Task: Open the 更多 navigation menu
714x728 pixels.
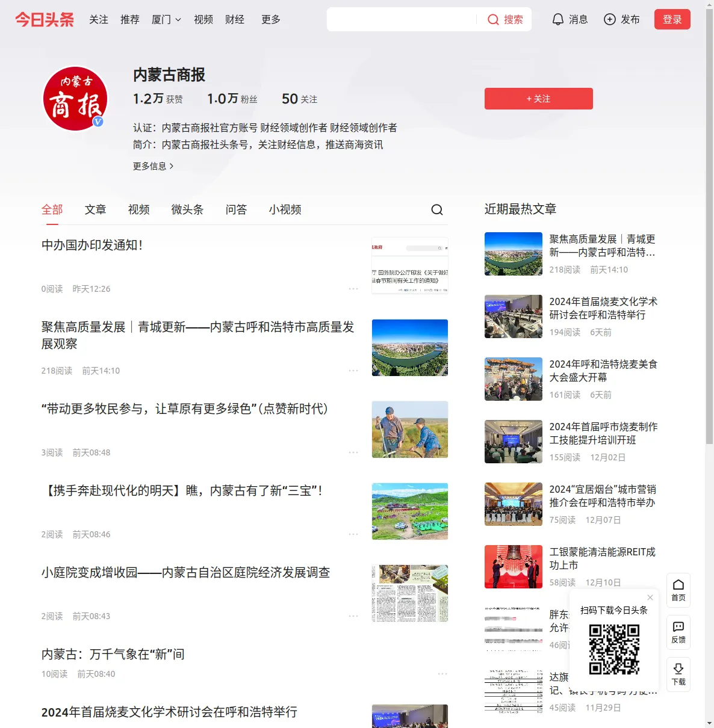Action: pos(271,20)
